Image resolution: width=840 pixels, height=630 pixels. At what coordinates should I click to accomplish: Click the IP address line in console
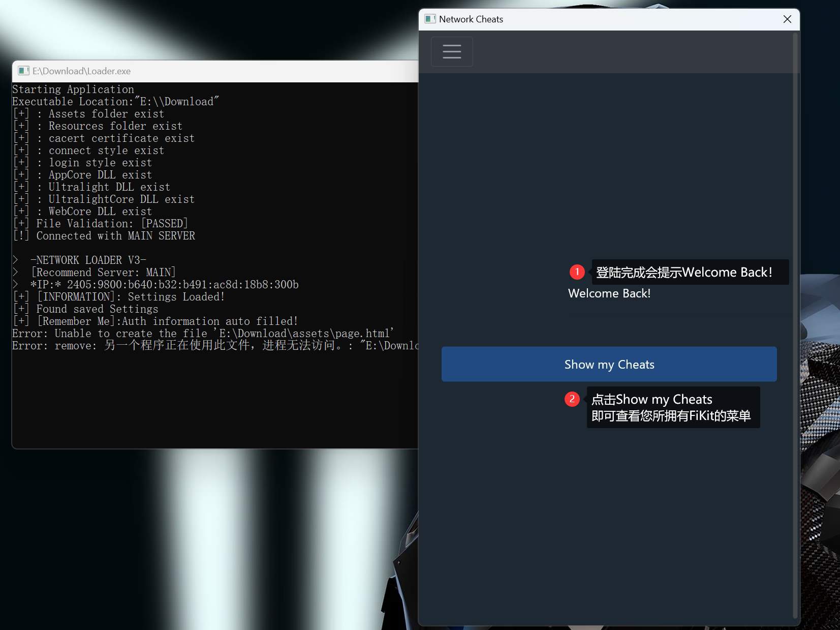pos(164,285)
